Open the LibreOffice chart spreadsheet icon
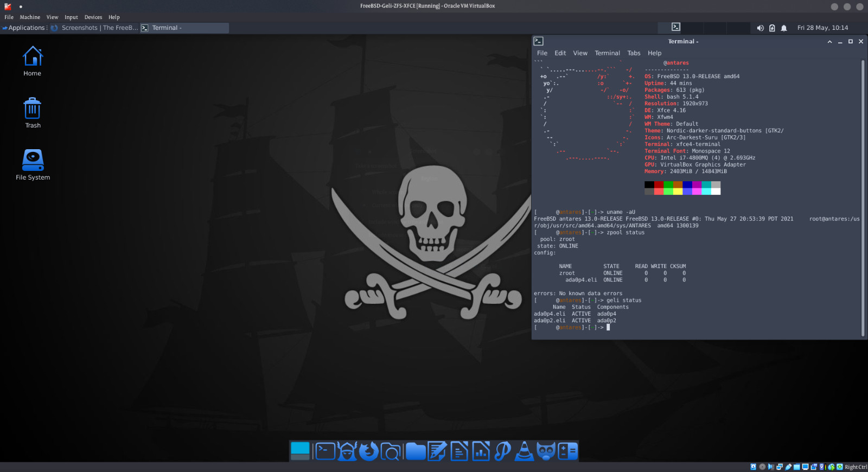Viewport: 868px width, 472px height. [x=481, y=451]
